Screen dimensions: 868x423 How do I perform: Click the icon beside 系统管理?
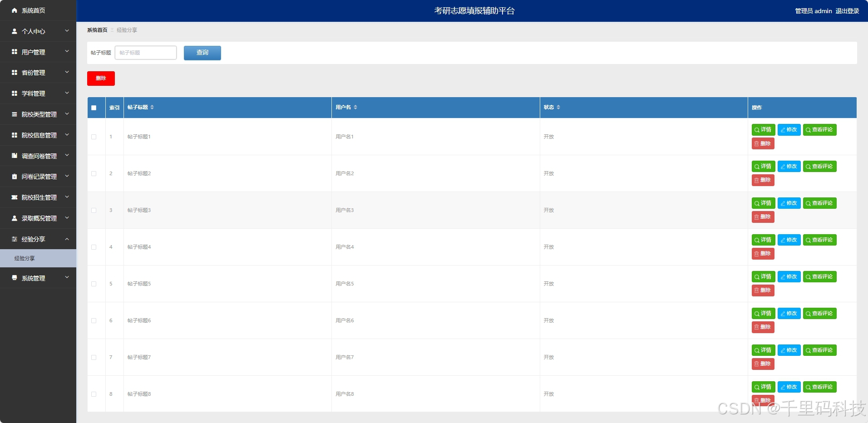(x=15, y=278)
